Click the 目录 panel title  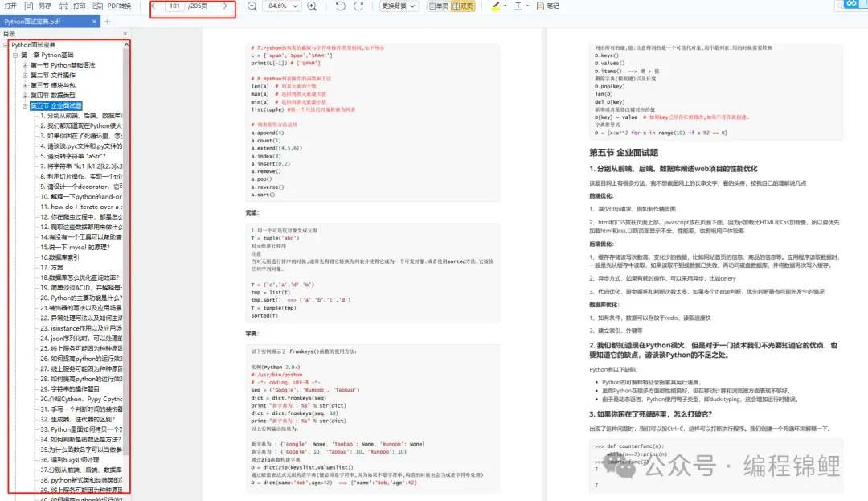click(x=9, y=34)
